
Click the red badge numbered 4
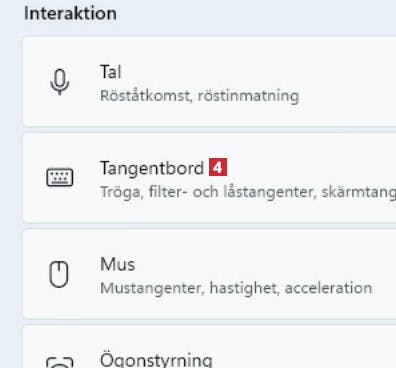click(x=218, y=167)
